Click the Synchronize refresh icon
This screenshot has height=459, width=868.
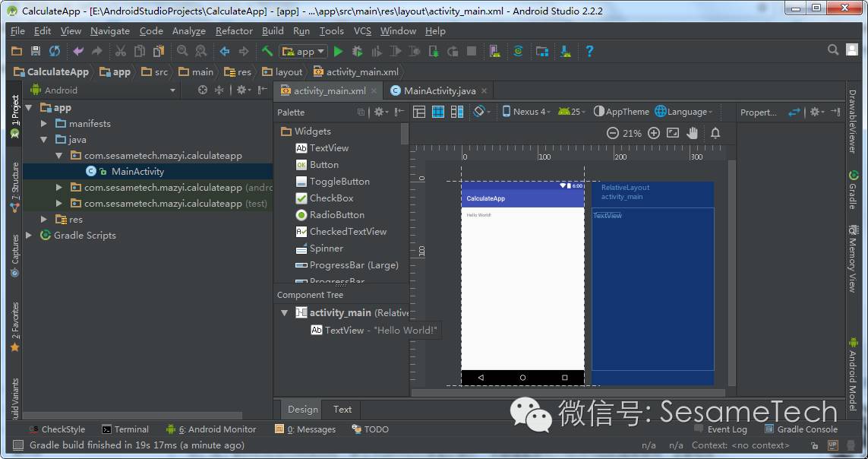click(54, 52)
